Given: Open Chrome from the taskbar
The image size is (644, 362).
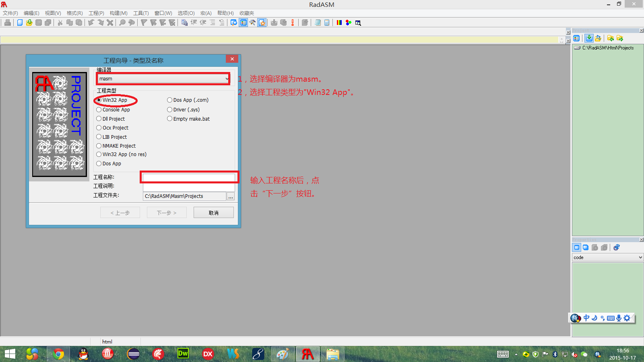Looking at the screenshot, I should coord(58,354).
